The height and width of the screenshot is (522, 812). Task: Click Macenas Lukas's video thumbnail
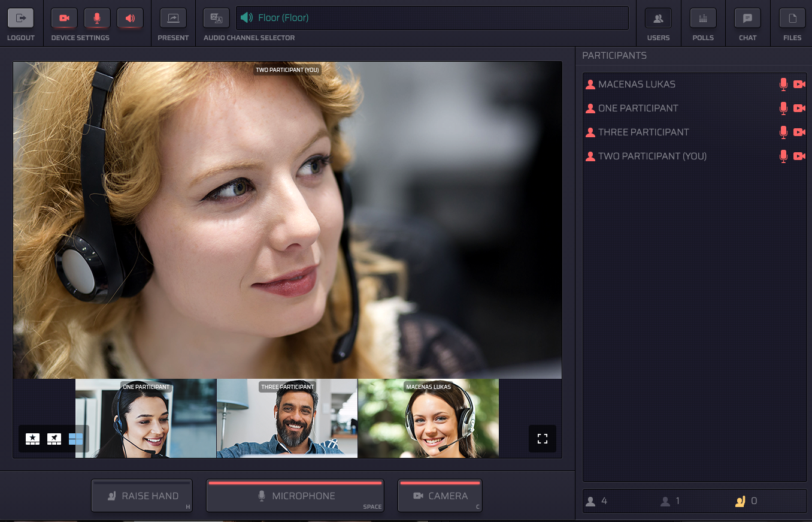(x=428, y=418)
